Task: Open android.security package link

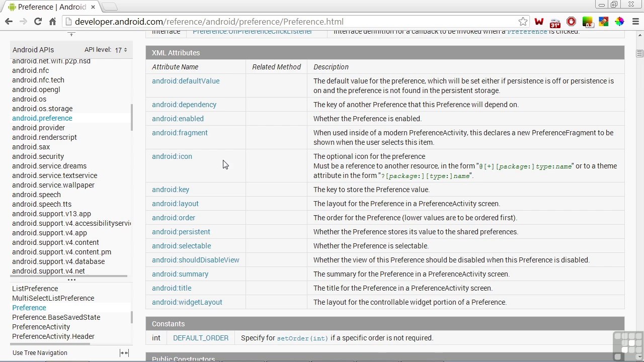Action: coord(38,156)
